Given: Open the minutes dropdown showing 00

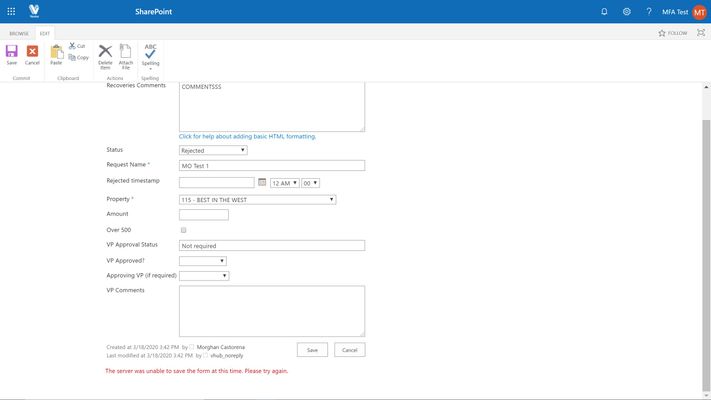Looking at the screenshot, I should tap(311, 183).
